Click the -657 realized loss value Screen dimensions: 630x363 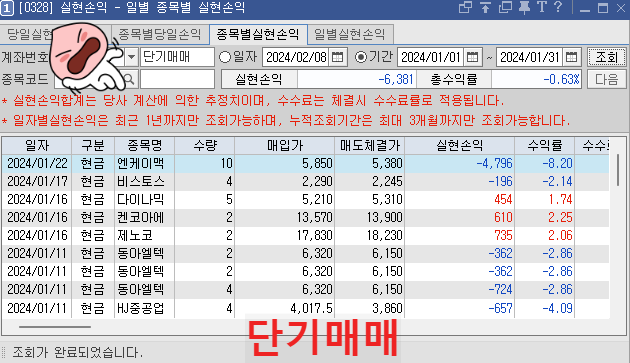500,308
